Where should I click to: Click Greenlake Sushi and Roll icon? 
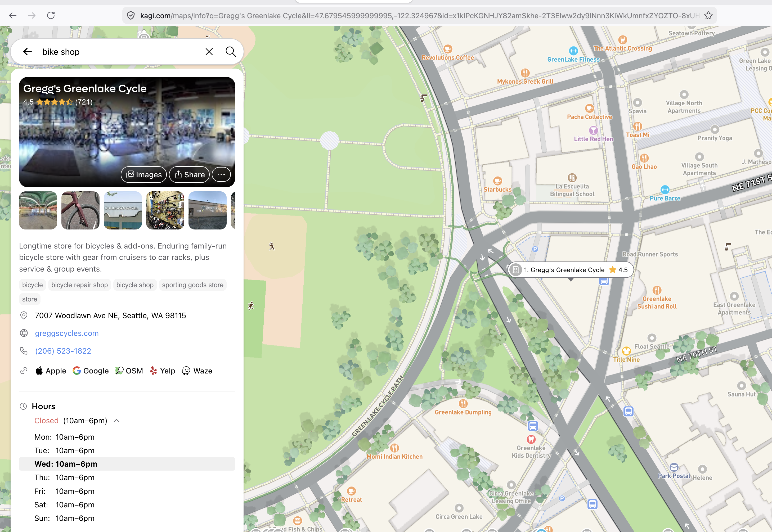click(657, 290)
